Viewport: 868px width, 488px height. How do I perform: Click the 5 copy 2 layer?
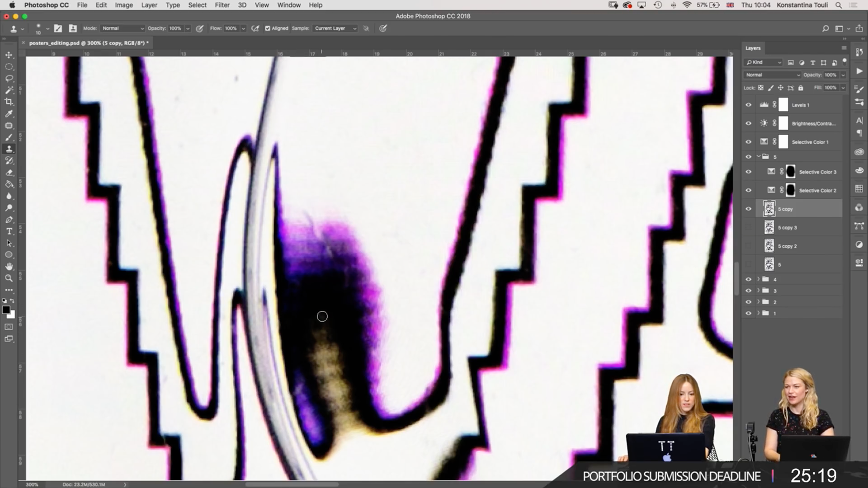click(787, 246)
